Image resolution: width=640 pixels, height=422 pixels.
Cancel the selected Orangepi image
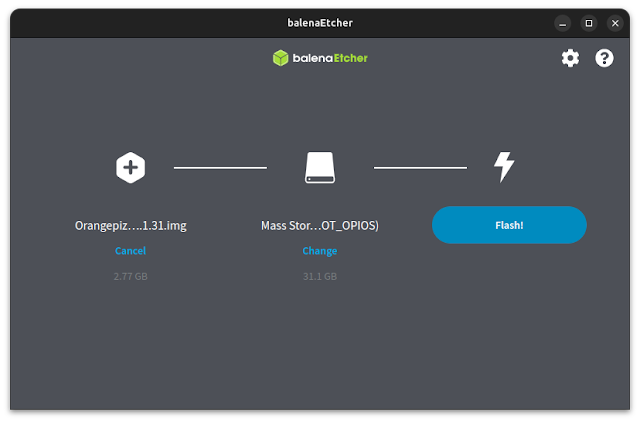[x=130, y=251]
